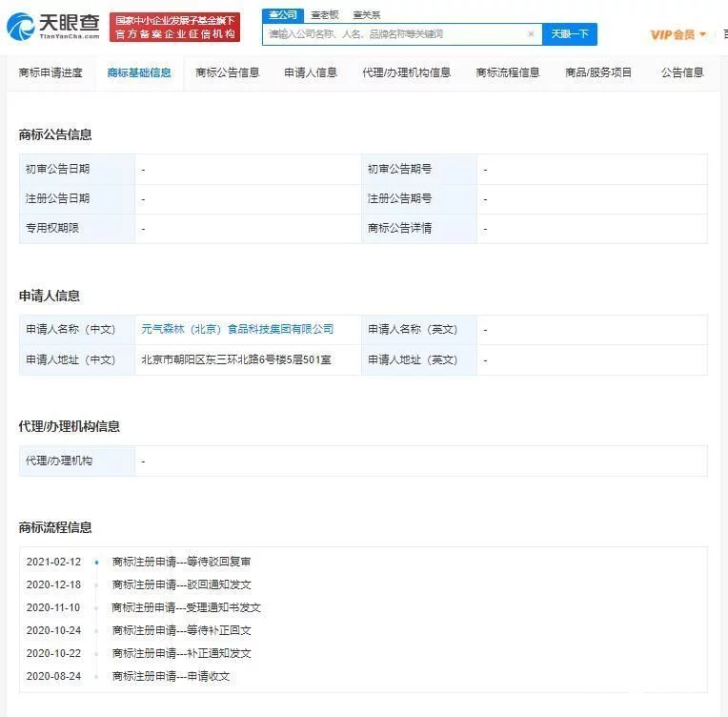
Task: Select the 查公司 search tab
Action: click(x=282, y=15)
